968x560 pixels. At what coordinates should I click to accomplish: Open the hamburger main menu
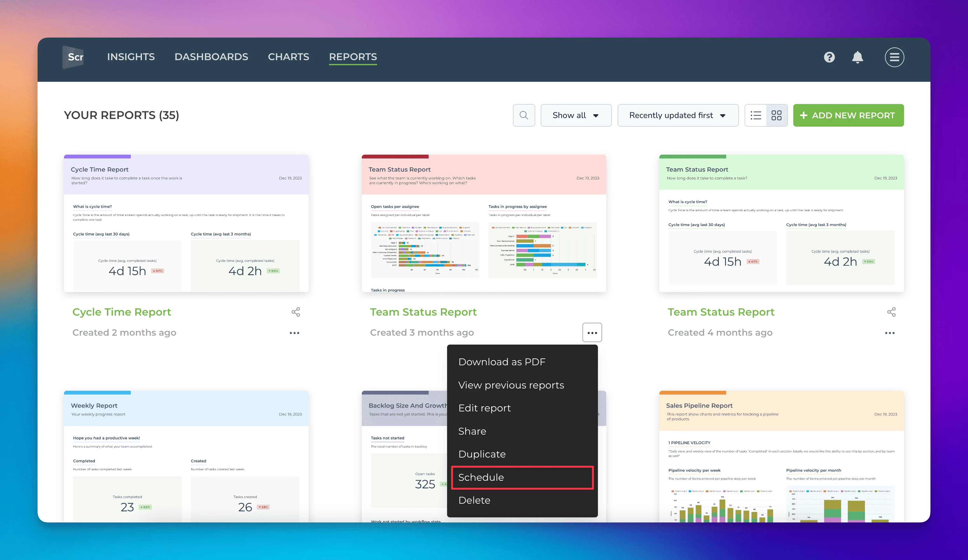coord(894,57)
